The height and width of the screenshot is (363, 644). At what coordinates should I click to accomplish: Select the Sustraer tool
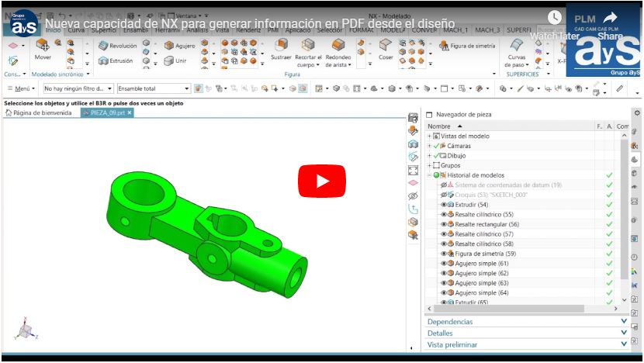281,48
